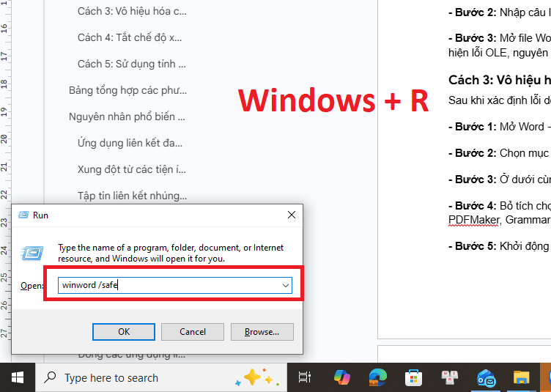Close the Run dialog with the X
This screenshot has width=551, height=392.
tap(292, 215)
